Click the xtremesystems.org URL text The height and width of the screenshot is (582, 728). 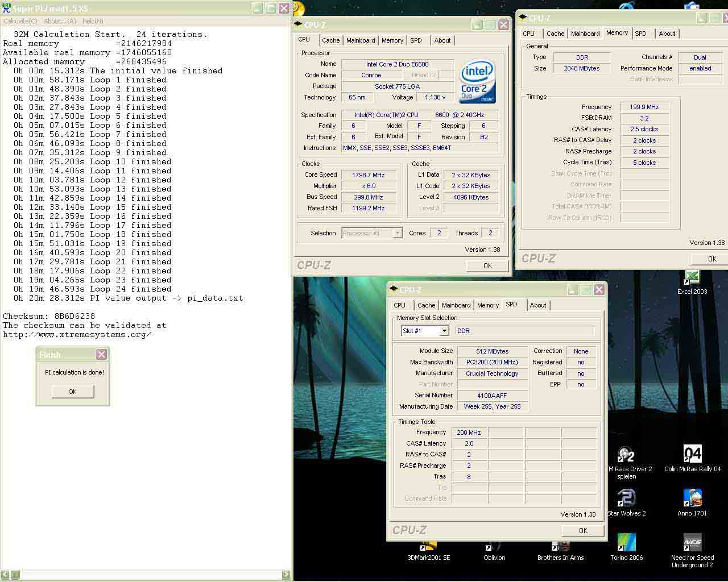point(77,334)
